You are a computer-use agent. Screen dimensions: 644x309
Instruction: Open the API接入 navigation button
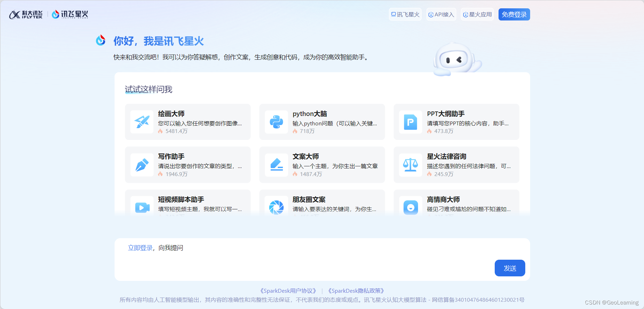point(441,15)
